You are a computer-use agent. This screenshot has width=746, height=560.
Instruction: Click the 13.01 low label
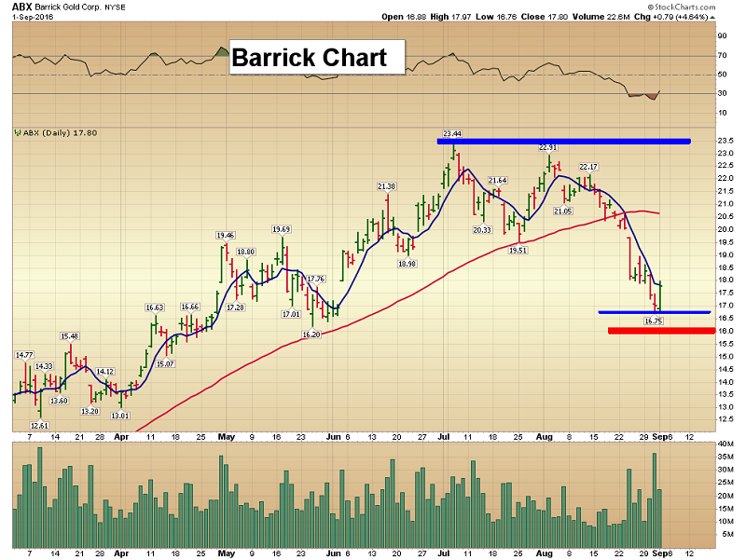pos(120,416)
